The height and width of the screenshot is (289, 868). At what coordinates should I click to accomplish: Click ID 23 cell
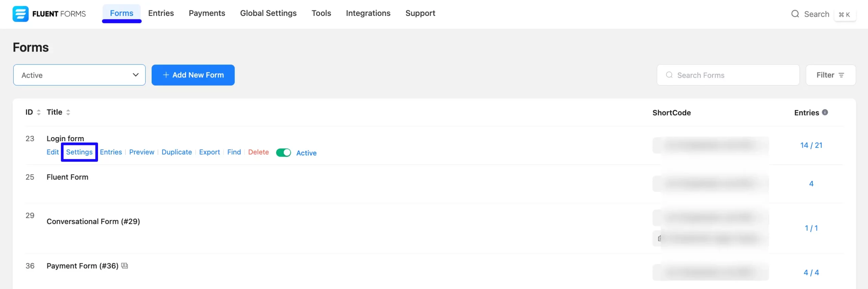(x=30, y=139)
